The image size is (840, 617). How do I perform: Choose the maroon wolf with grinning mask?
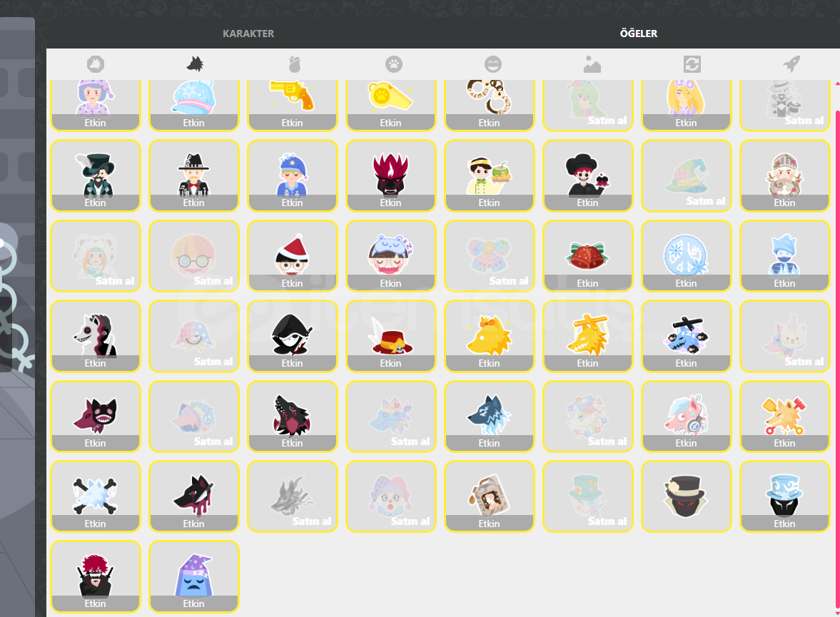(96, 416)
